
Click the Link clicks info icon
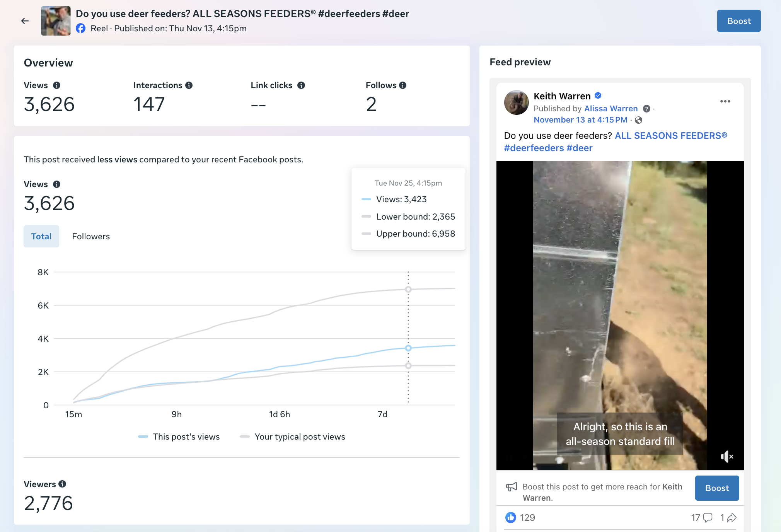coord(301,85)
